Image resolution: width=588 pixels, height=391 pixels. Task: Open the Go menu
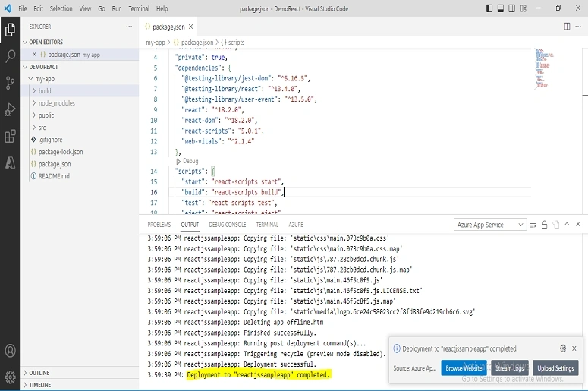coord(102,8)
